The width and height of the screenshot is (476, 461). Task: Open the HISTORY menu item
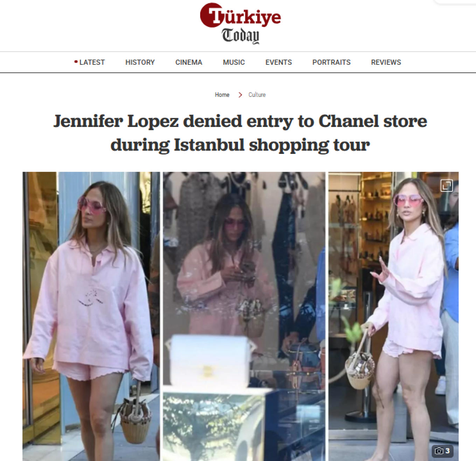tap(140, 62)
